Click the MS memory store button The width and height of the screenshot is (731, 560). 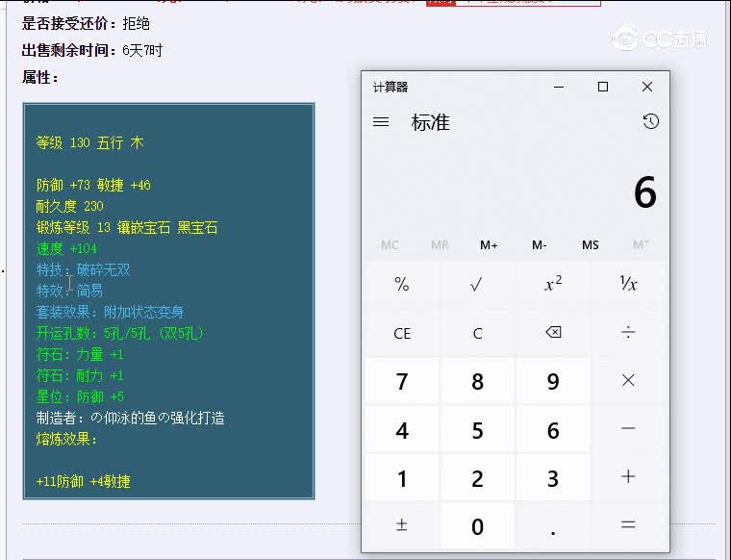(x=590, y=244)
